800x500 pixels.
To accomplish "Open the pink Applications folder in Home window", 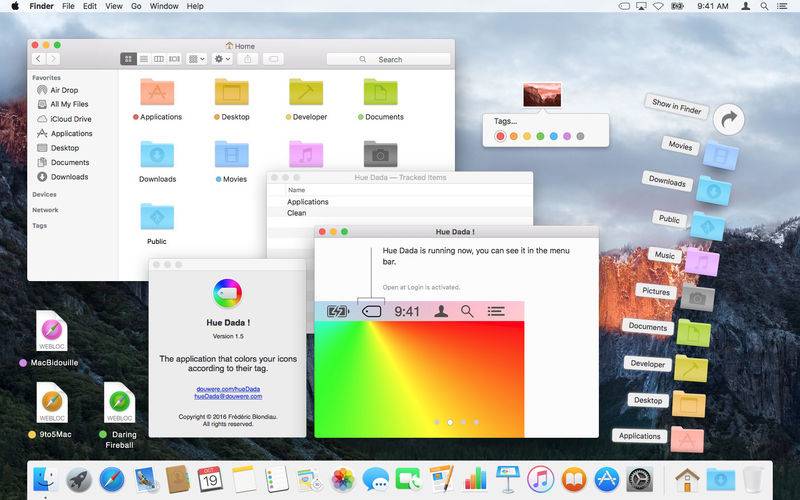I will tap(157, 92).
